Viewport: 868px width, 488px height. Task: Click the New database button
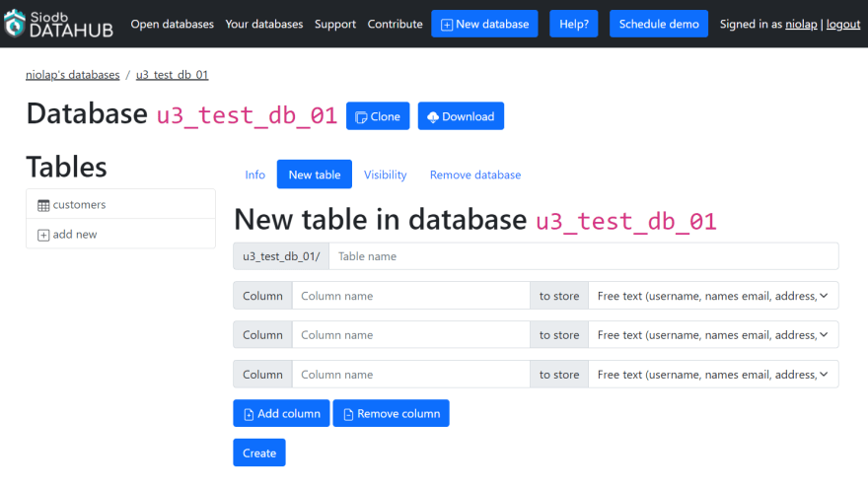pyautogui.click(x=484, y=24)
